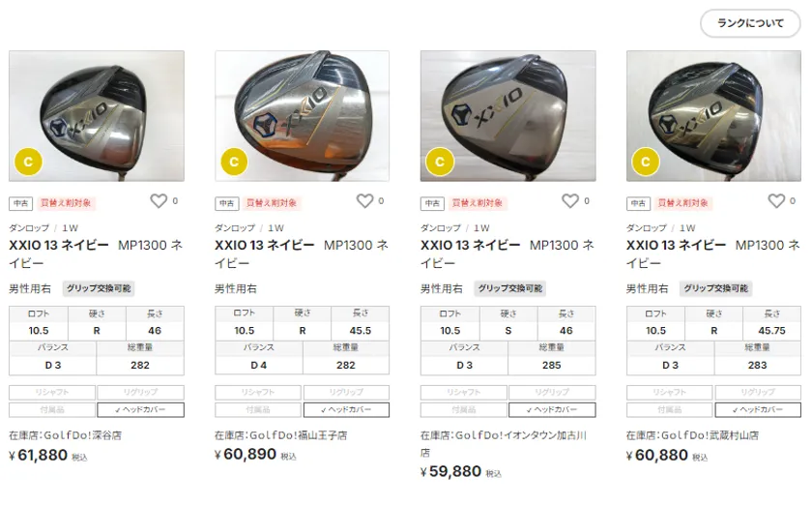Click the C rank badge on fourth photo
Viewport: 812px width, 506px height.
(x=646, y=163)
